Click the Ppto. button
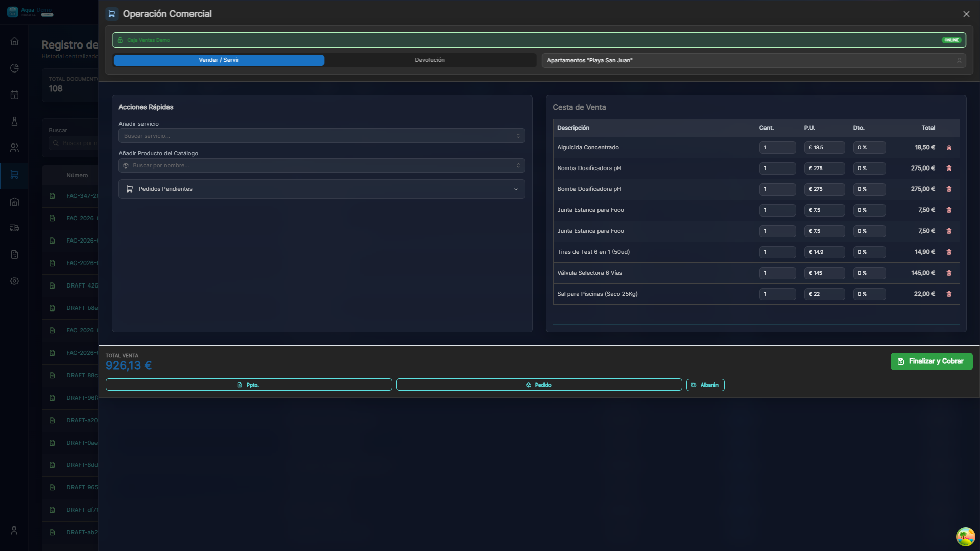980x551 pixels. click(249, 385)
